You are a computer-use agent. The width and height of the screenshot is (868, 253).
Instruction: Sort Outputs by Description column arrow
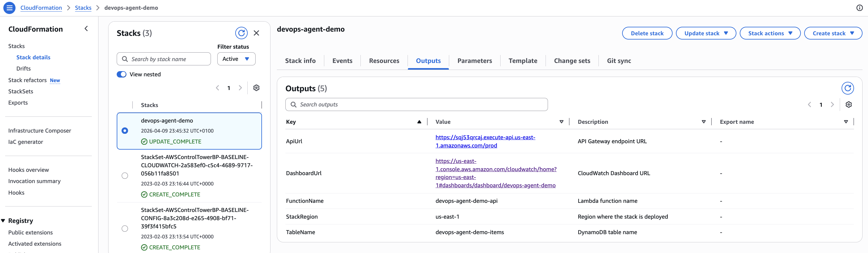pyautogui.click(x=704, y=122)
